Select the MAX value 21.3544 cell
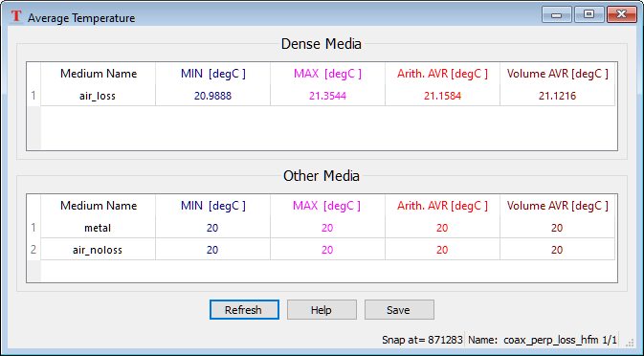Image resolution: width=644 pixels, height=356 pixels. [x=328, y=96]
